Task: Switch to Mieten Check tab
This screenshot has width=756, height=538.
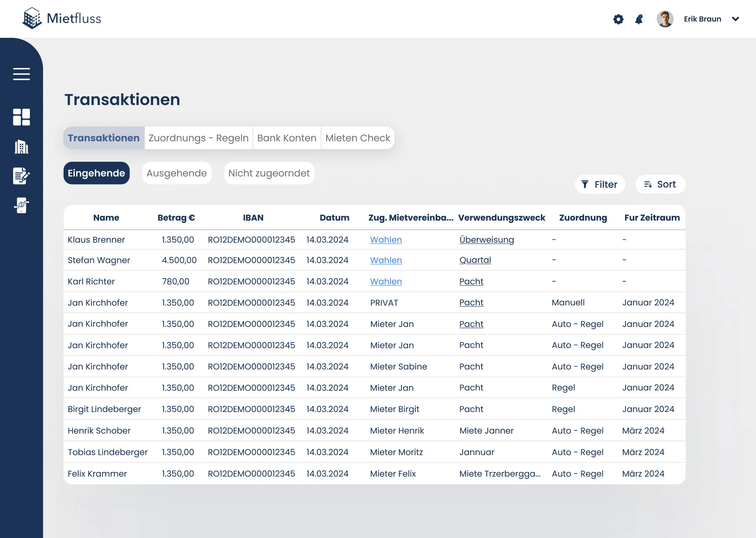Action: [x=358, y=138]
